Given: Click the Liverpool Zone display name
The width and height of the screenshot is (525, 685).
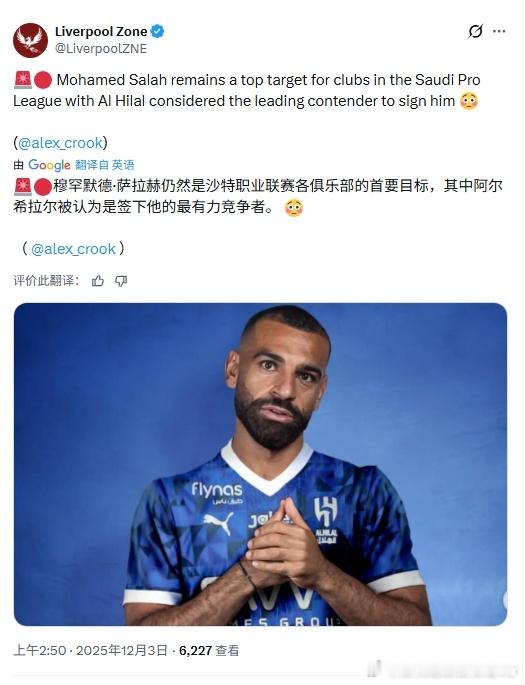Looking at the screenshot, I should point(101,31).
